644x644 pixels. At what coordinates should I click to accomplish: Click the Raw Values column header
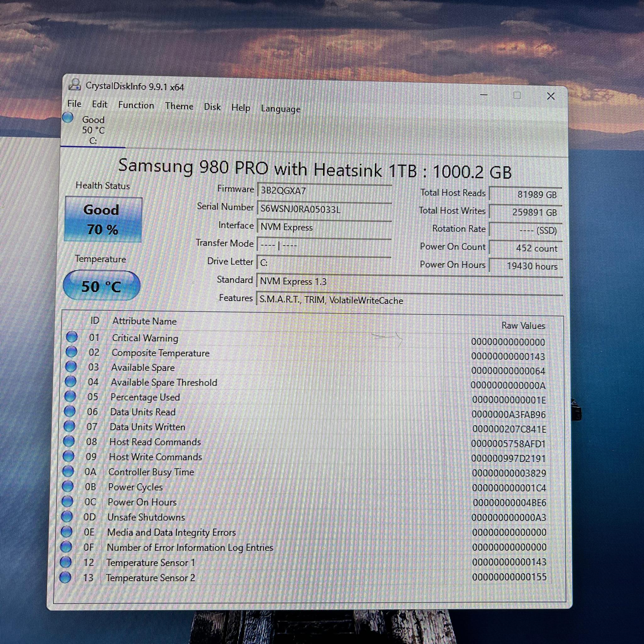[x=523, y=326]
